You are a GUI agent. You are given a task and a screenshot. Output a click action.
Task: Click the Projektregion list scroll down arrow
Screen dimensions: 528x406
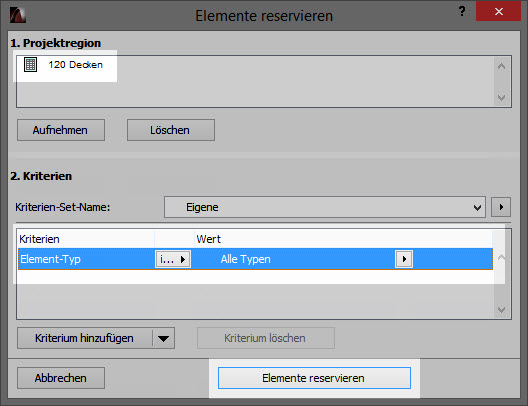[x=501, y=98]
